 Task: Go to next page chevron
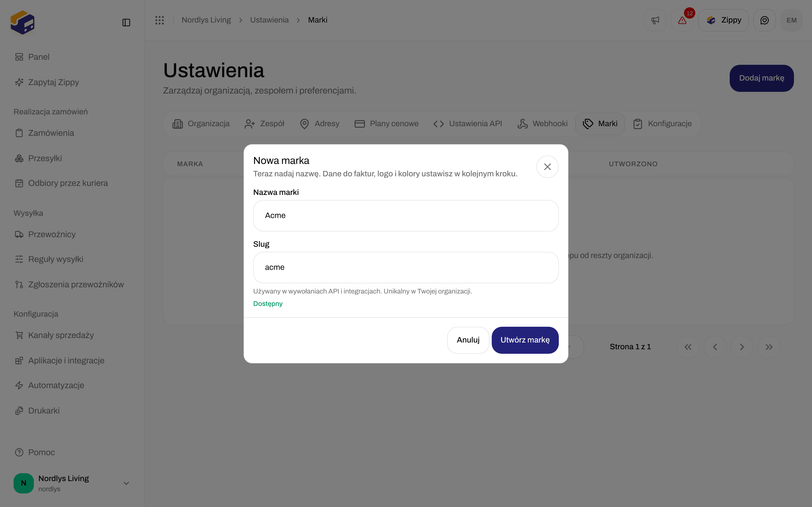coord(742,347)
